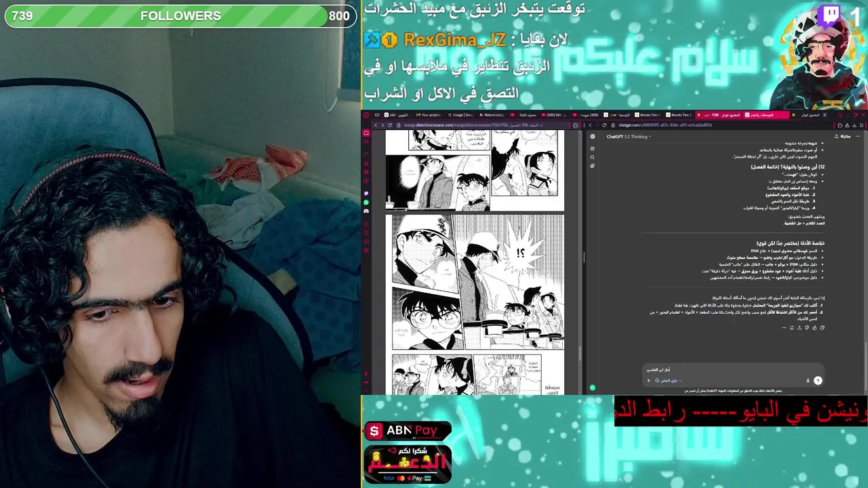
Task: Regenerate the ChatGPT response
Action: click(x=792, y=328)
